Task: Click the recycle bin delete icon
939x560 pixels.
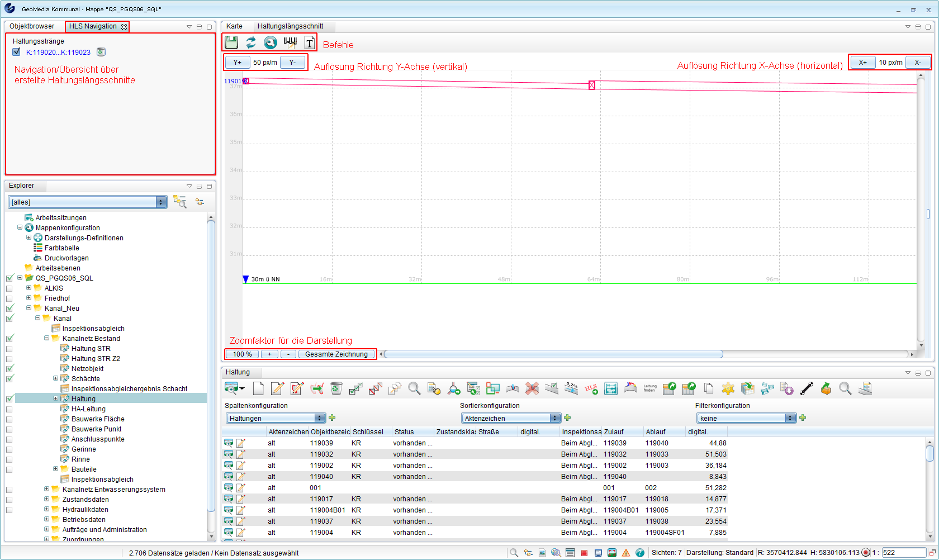Action: tap(336, 388)
